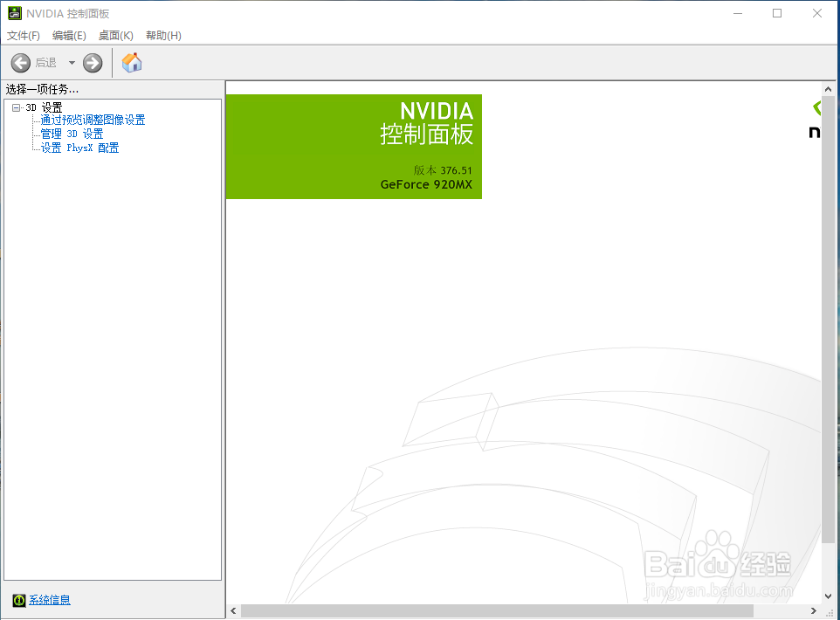The height and width of the screenshot is (620, 840).
Task: Open 通过预览调整图像设置
Action: [x=93, y=120]
